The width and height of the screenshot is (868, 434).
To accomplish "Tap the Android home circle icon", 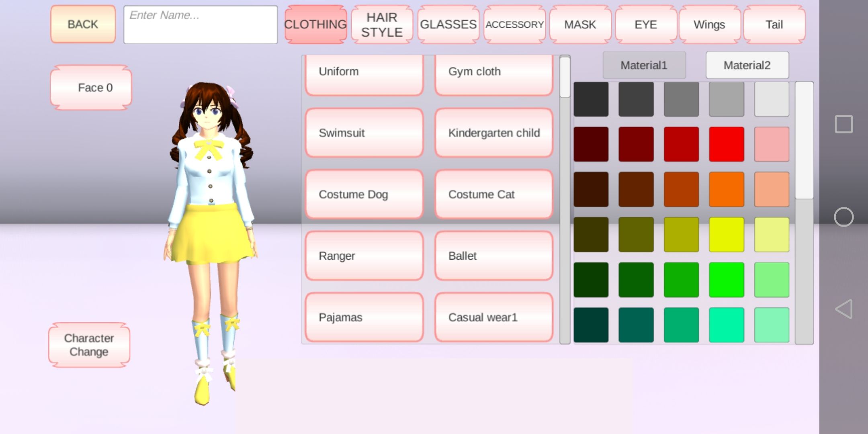I will [843, 217].
